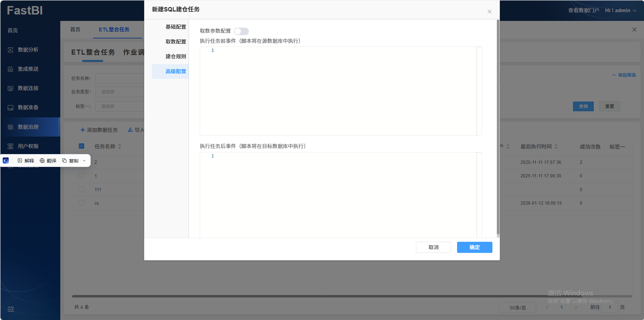Confirm the dialog with 确定 button
This screenshot has width=644, height=320.
click(x=474, y=247)
